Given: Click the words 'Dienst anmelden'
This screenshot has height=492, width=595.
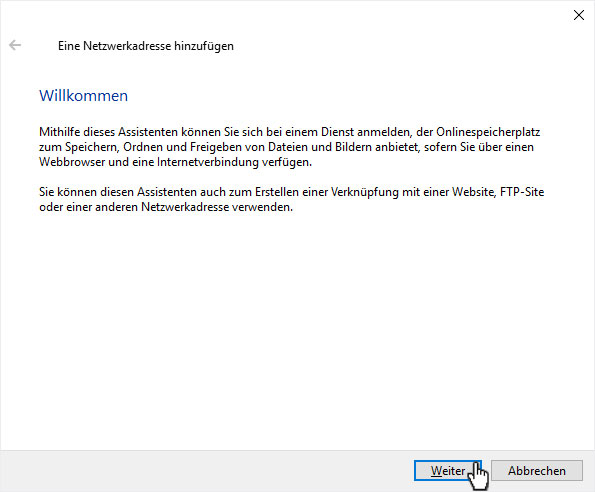Looking at the screenshot, I should pyautogui.click(x=366, y=132).
